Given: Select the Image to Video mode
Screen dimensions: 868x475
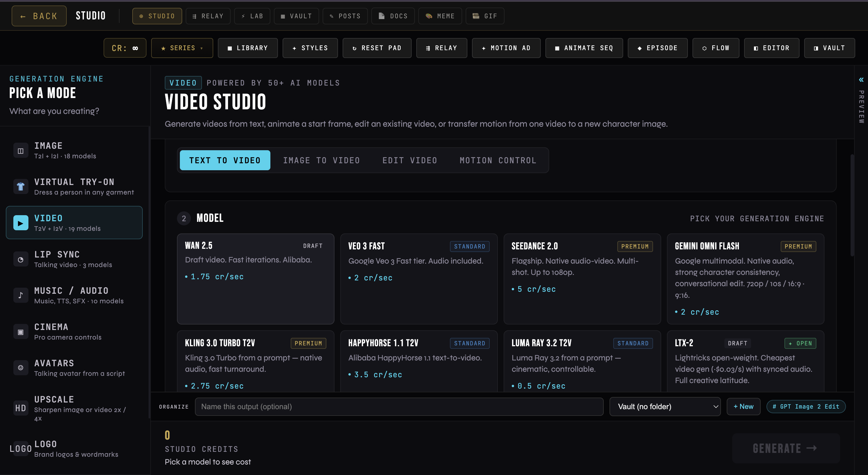Looking at the screenshot, I should [x=321, y=160].
